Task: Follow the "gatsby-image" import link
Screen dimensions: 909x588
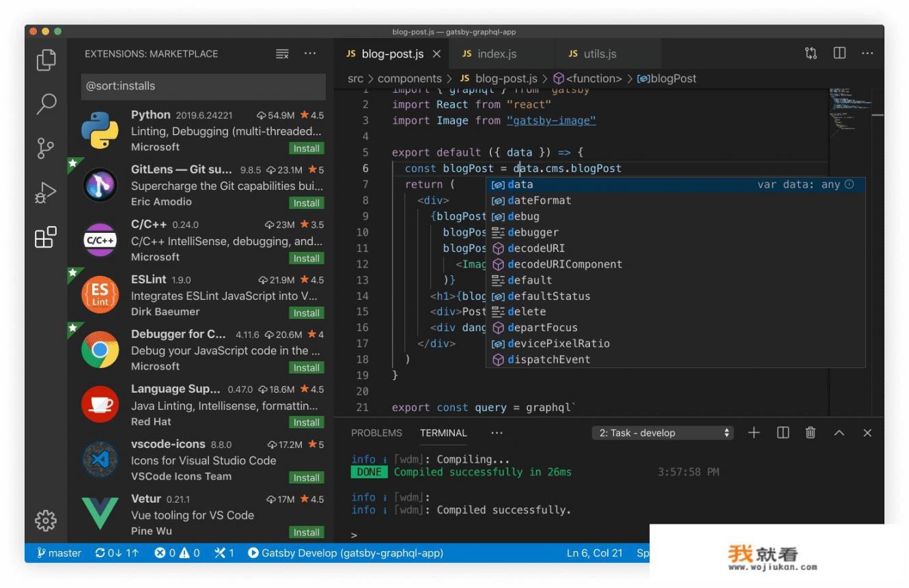Action: point(551,120)
